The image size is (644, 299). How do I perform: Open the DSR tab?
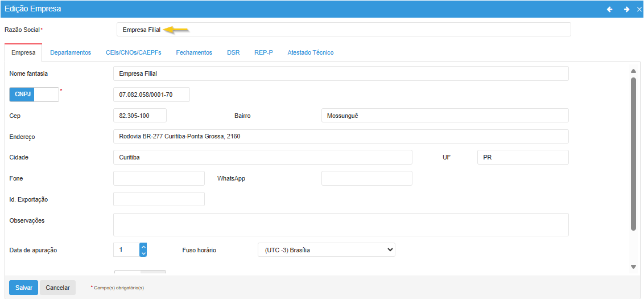tap(233, 52)
